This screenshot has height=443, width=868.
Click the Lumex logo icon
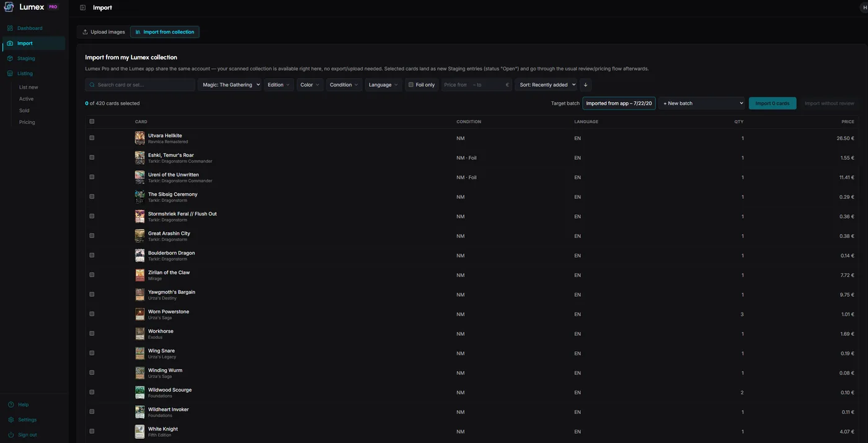[9, 7]
